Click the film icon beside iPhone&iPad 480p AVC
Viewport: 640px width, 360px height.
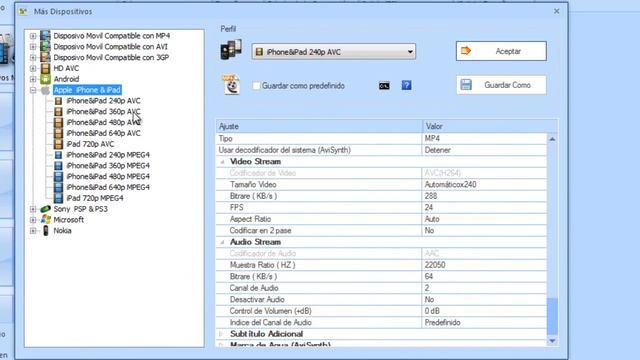click(58, 122)
